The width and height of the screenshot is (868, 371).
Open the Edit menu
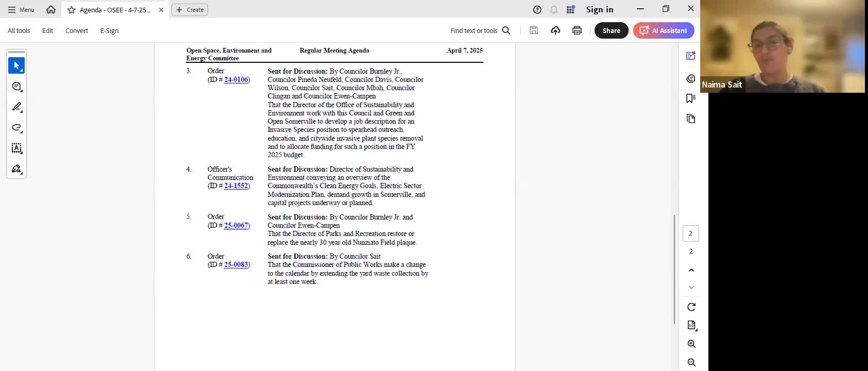click(x=47, y=30)
